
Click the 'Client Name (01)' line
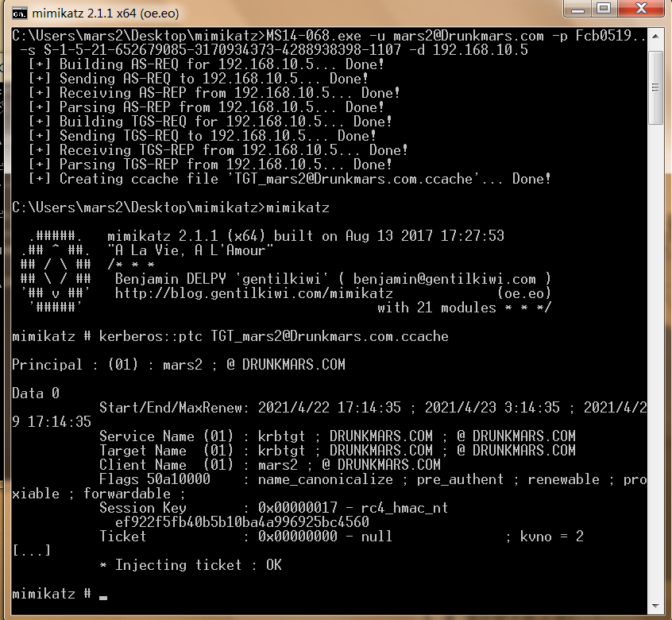pos(269,465)
